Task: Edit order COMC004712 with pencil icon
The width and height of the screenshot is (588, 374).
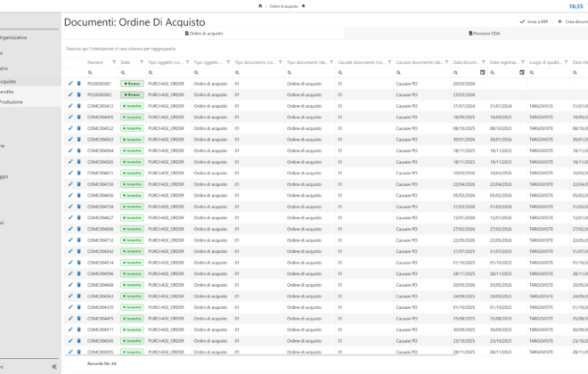Action: [70, 240]
